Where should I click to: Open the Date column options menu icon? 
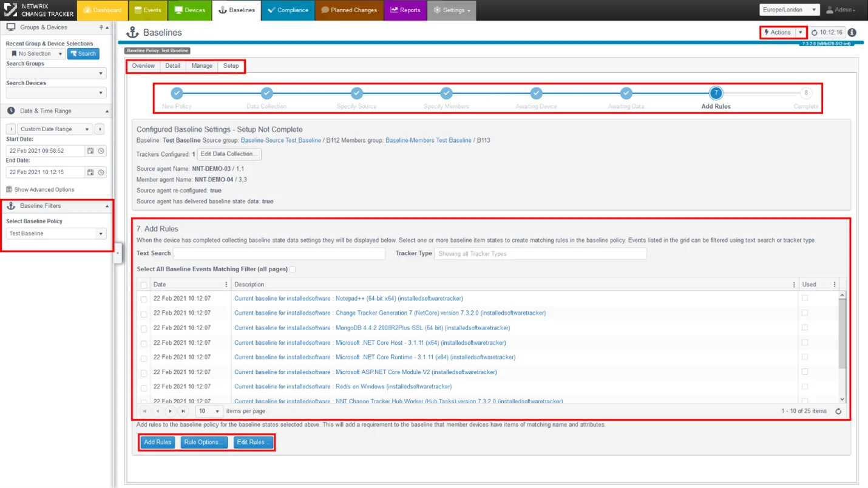tap(226, 285)
